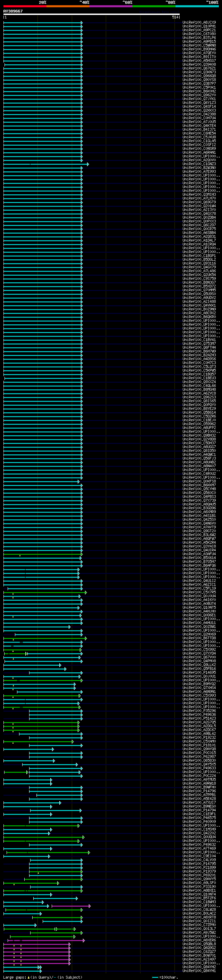Click the alignment bar for UniRef100_C1GNZ3
This screenshot has height=980, width=222.
pyautogui.click(x=46, y=164)
